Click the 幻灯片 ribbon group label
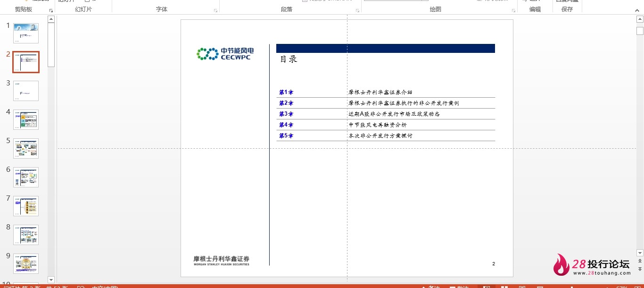 click(83, 9)
